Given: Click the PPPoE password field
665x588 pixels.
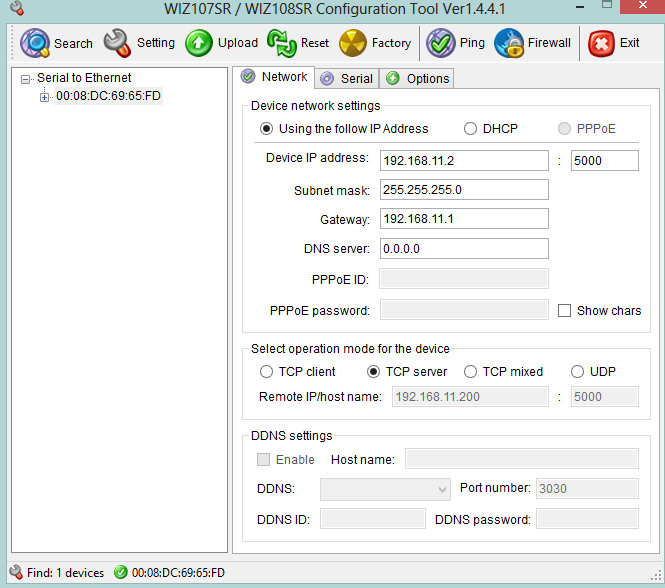Looking at the screenshot, I should click(x=464, y=310).
